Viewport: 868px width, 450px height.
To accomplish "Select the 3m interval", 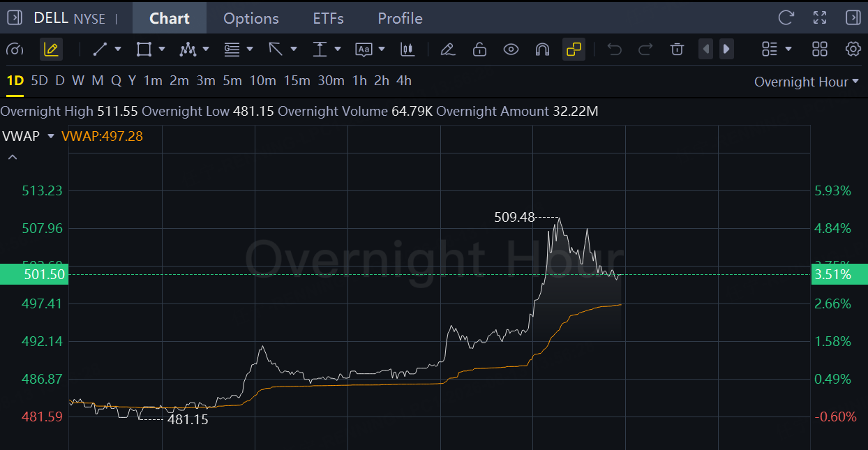I will (x=206, y=81).
